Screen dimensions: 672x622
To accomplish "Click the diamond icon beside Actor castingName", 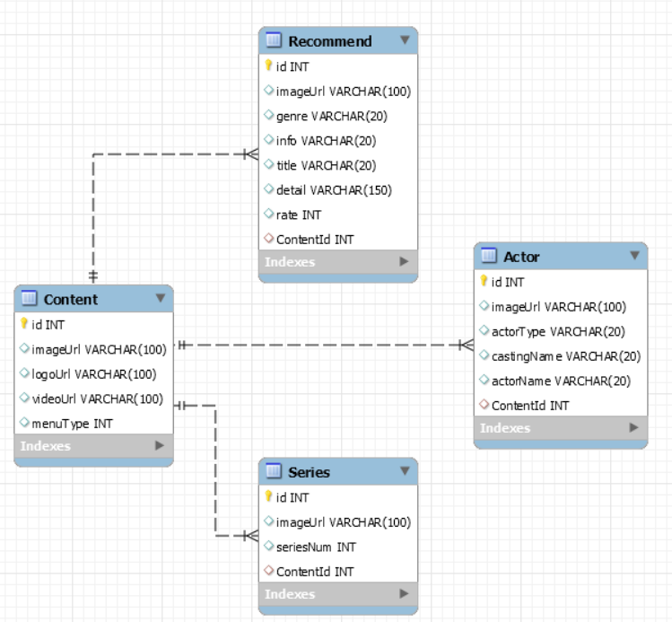I will pos(484,355).
